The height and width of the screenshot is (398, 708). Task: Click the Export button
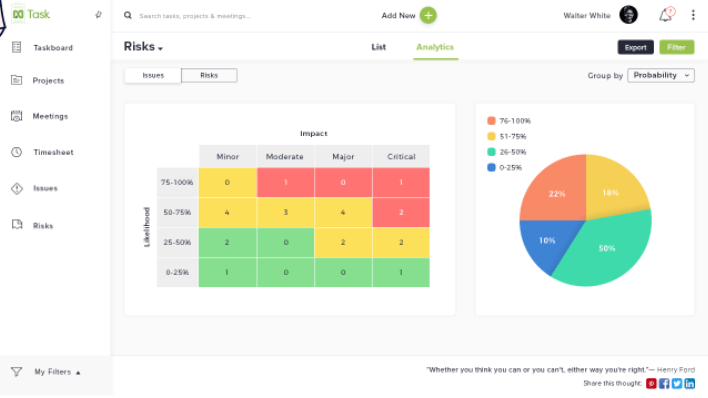pyautogui.click(x=635, y=47)
